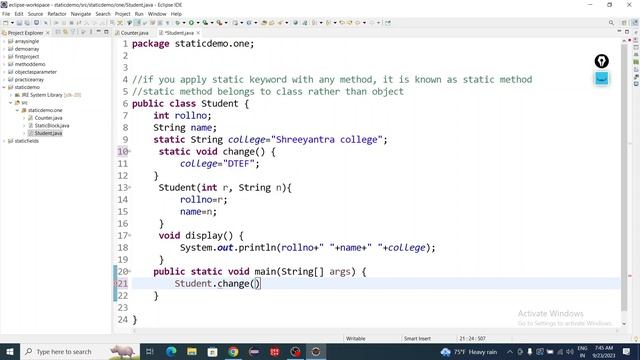Image resolution: width=640 pixels, height=360 pixels.
Task: Open the Edit menu
Action: pyautogui.click(x=19, y=14)
